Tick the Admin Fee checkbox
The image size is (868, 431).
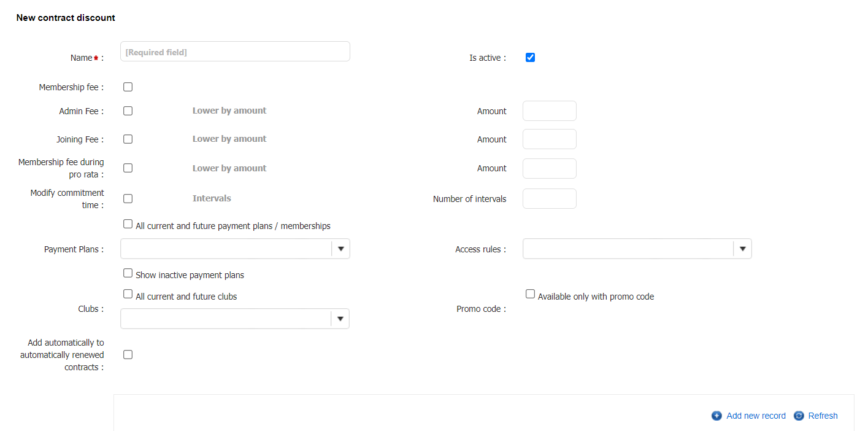pyautogui.click(x=128, y=111)
